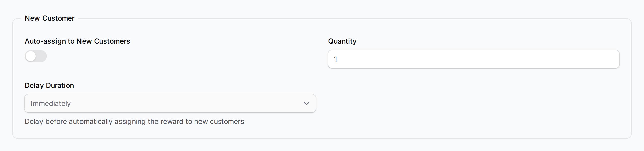The height and width of the screenshot is (151, 644).
Task: Toggle the Auto-assign to New Customers control
Action: tap(35, 56)
